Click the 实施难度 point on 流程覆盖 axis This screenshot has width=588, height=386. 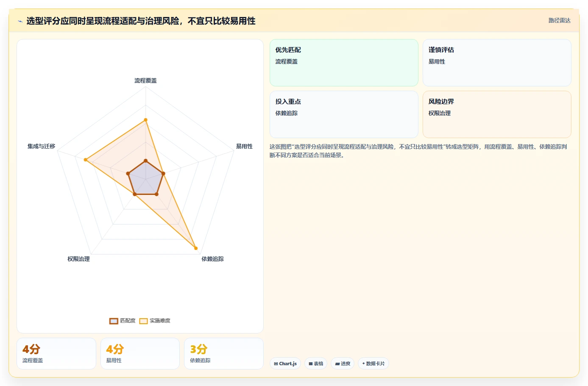(145, 120)
